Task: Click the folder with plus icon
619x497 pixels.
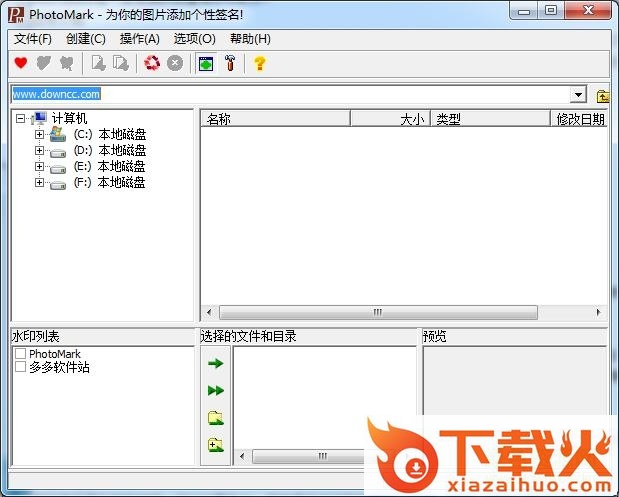Action: 216,445
